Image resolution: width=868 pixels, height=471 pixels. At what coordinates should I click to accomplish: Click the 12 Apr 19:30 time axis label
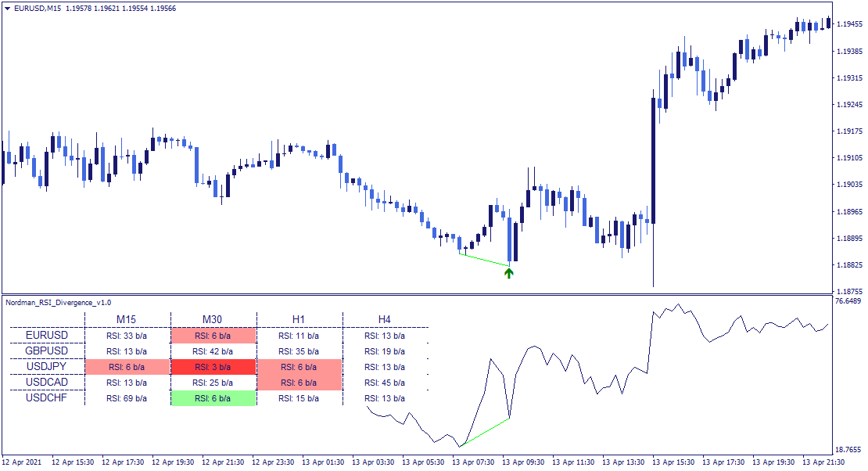173,462
